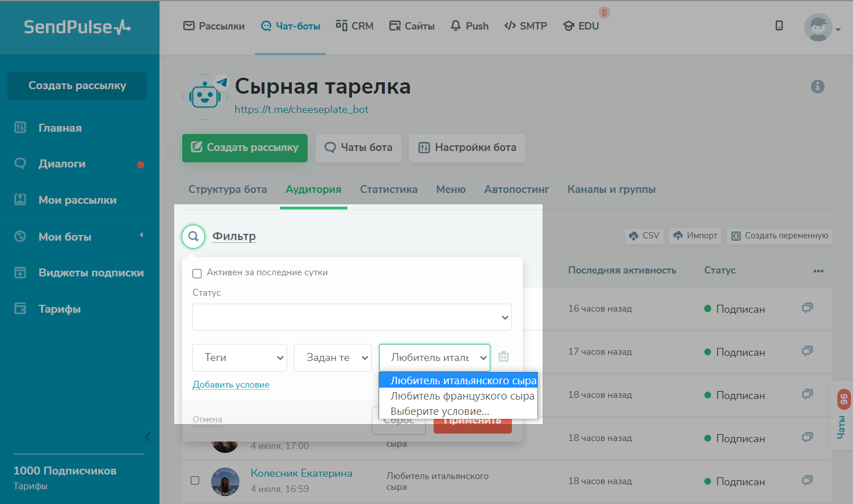Switch to the Структура бота tab

[x=228, y=189]
